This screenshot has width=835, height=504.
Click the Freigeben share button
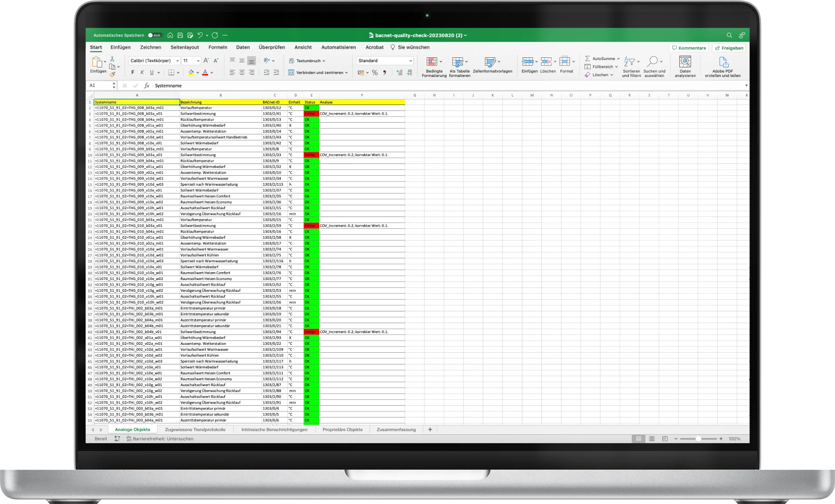(729, 48)
